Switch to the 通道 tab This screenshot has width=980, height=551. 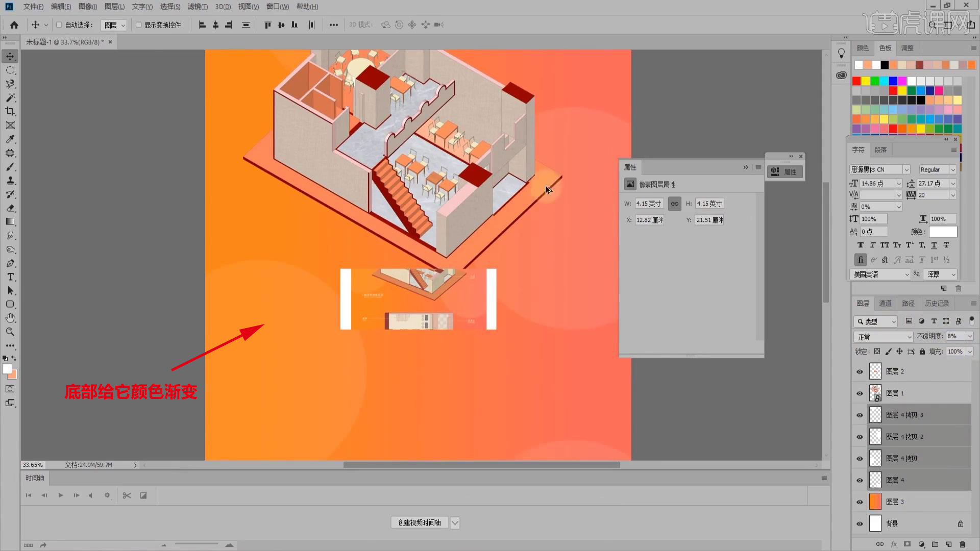[885, 304]
